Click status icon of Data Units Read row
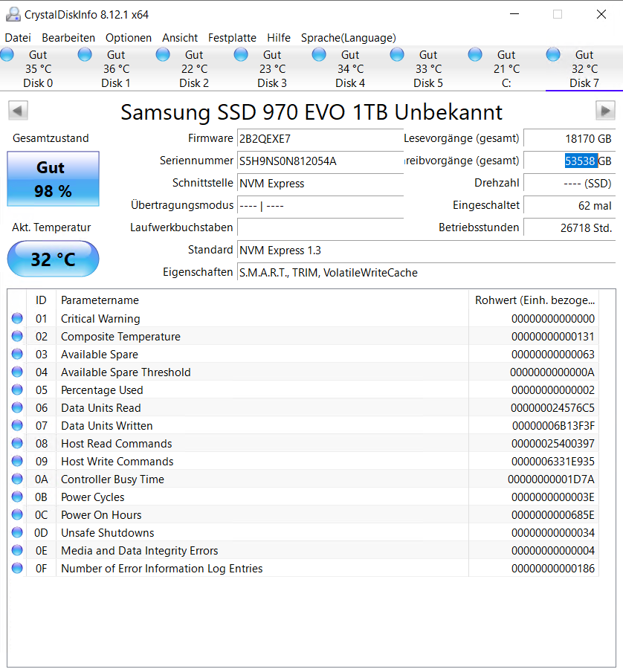Viewport: 623px width, 672px height. (17, 407)
